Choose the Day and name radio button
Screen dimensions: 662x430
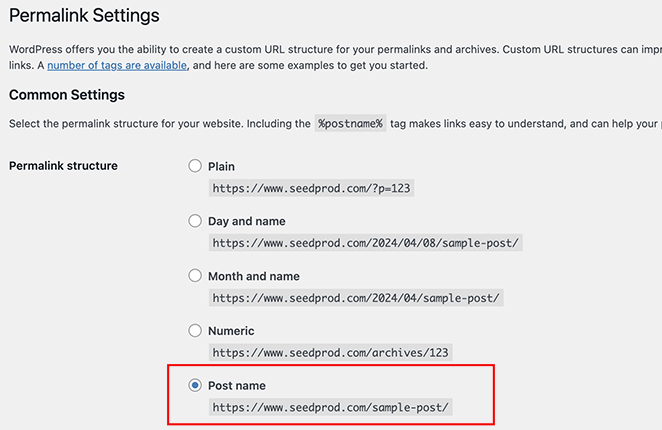(x=195, y=221)
